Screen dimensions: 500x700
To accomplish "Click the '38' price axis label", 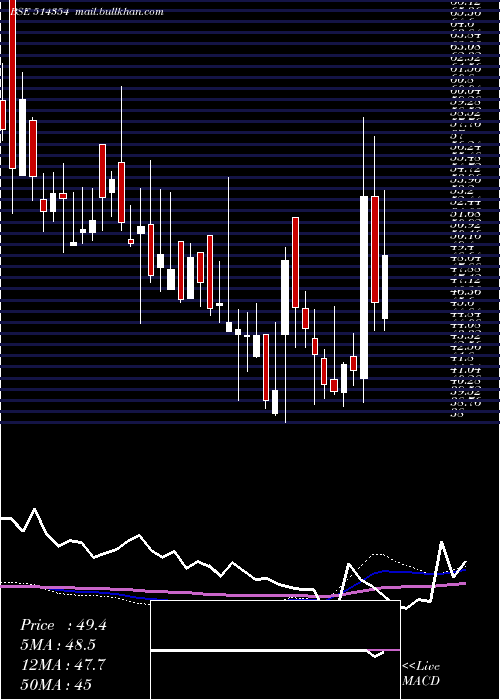I will (x=457, y=413).
